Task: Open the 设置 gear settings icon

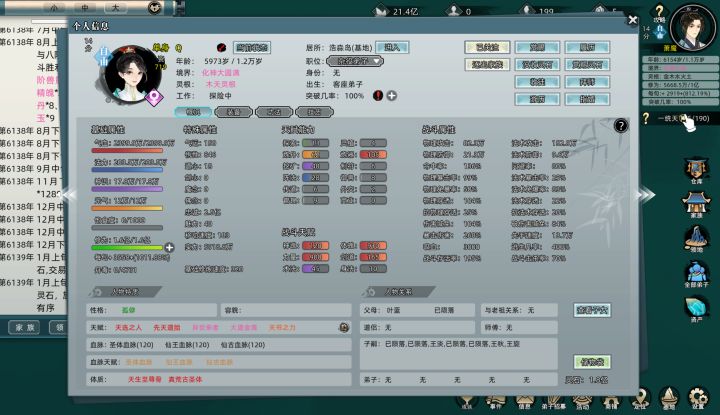Action: [698, 398]
